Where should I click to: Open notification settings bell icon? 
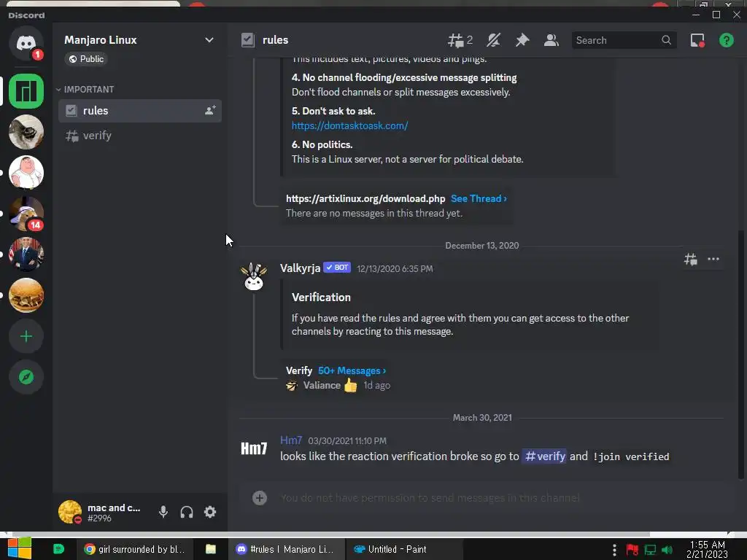click(494, 41)
